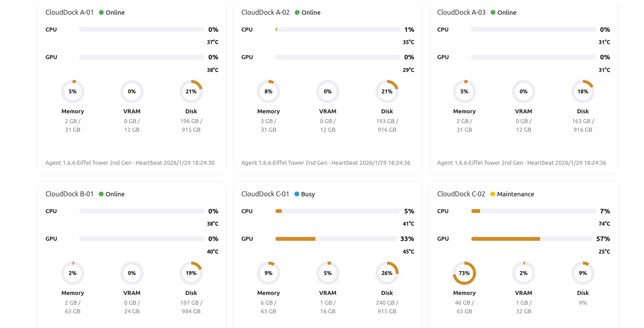Expand details for CloudDock A-01 card

point(69,12)
